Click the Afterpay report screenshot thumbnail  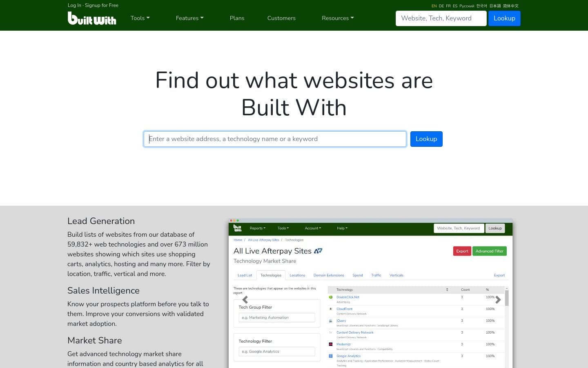coord(370,294)
